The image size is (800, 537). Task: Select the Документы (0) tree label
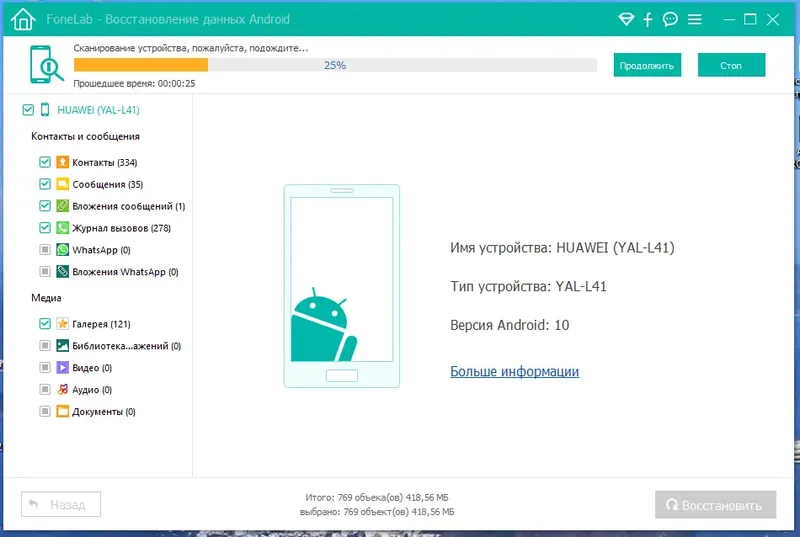104,412
